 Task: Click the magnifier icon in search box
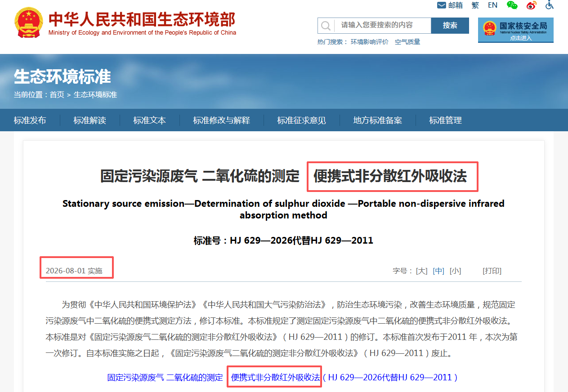[x=326, y=26]
